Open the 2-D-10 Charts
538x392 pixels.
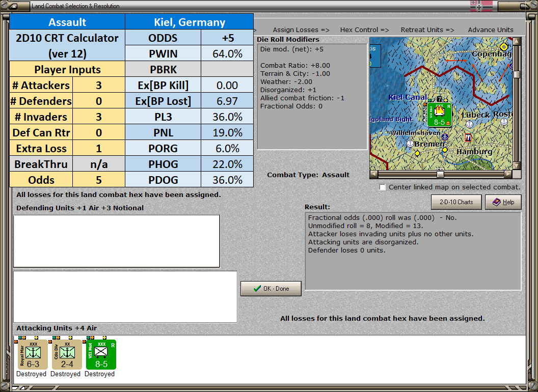point(456,202)
